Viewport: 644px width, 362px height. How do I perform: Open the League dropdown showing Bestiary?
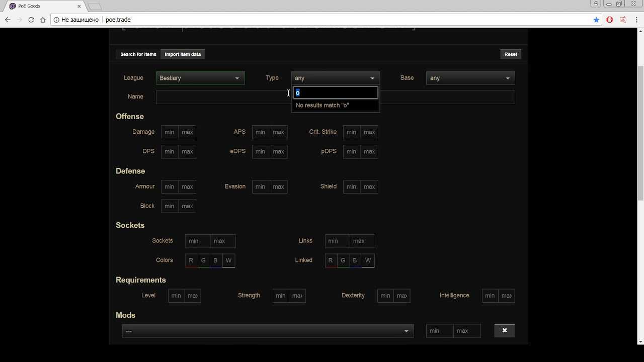200,78
